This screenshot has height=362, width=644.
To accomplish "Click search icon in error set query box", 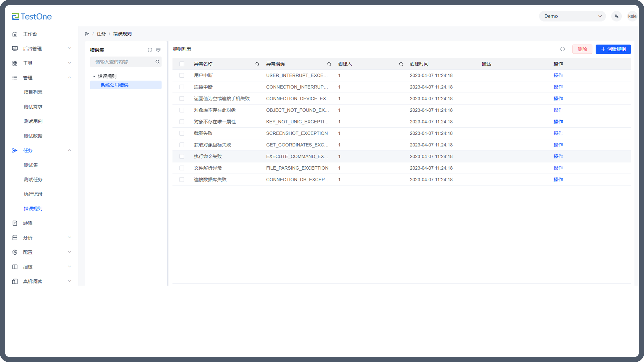I will tap(157, 62).
